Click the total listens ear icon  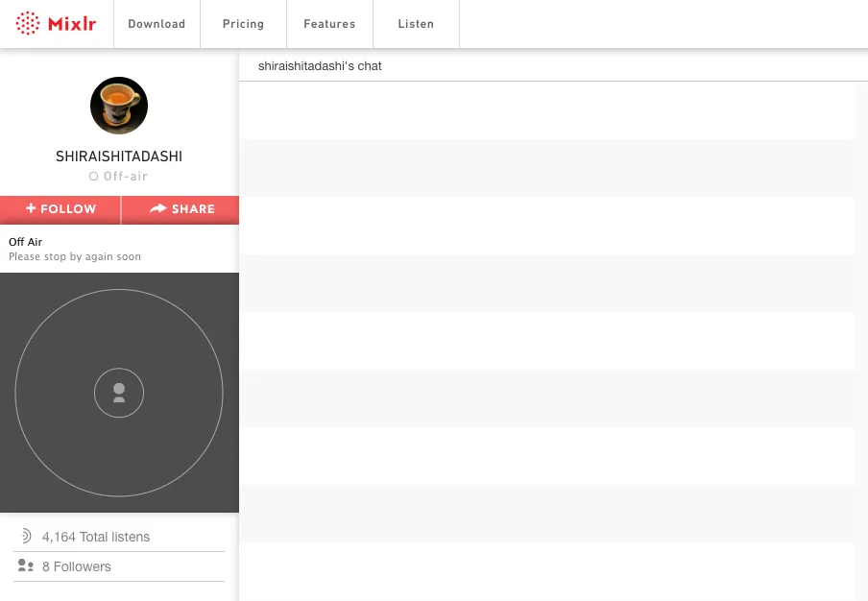pyautogui.click(x=26, y=537)
